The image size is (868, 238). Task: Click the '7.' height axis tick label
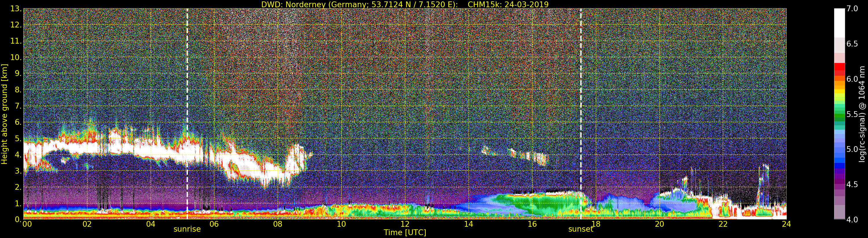pyautogui.click(x=18, y=106)
